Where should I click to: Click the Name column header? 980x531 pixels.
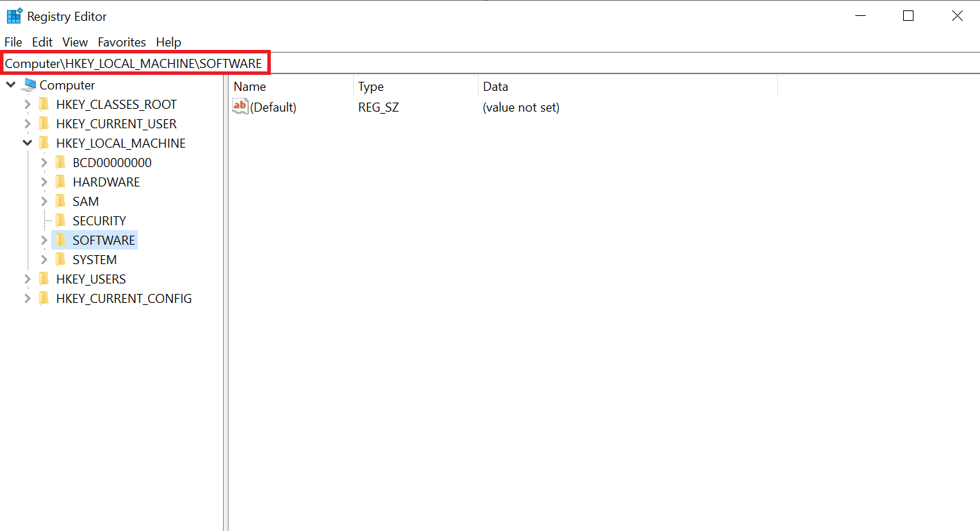pos(291,87)
